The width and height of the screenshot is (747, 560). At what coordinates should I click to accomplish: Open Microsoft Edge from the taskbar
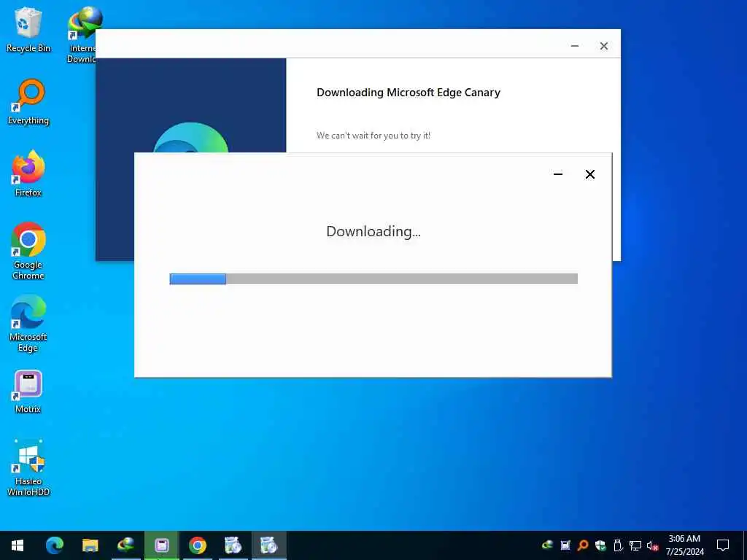(54, 545)
